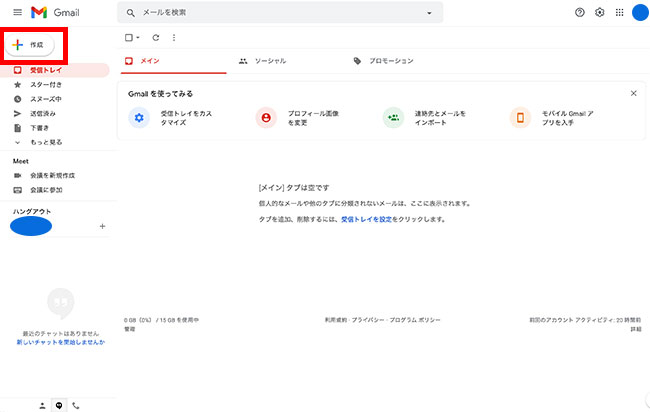Click the 受信トレイをカスタマイズ gear icon

coord(139,118)
